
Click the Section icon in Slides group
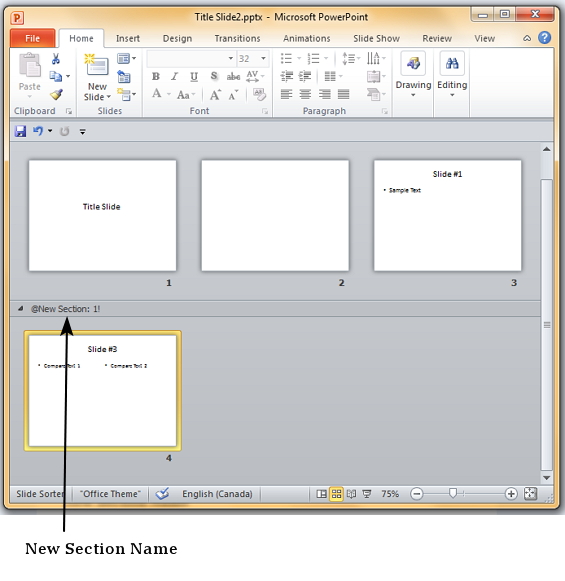(x=124, y=94)
